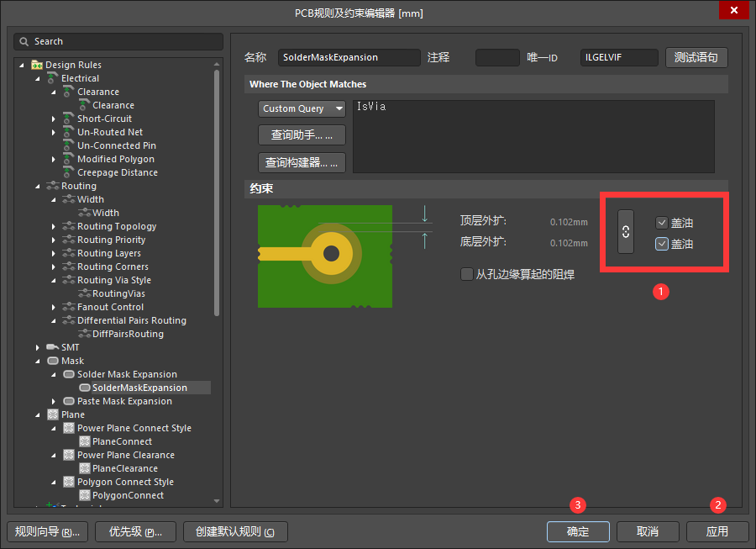Expand the SMT tree node
Screen dimensions: 756x549
point(38,347)
